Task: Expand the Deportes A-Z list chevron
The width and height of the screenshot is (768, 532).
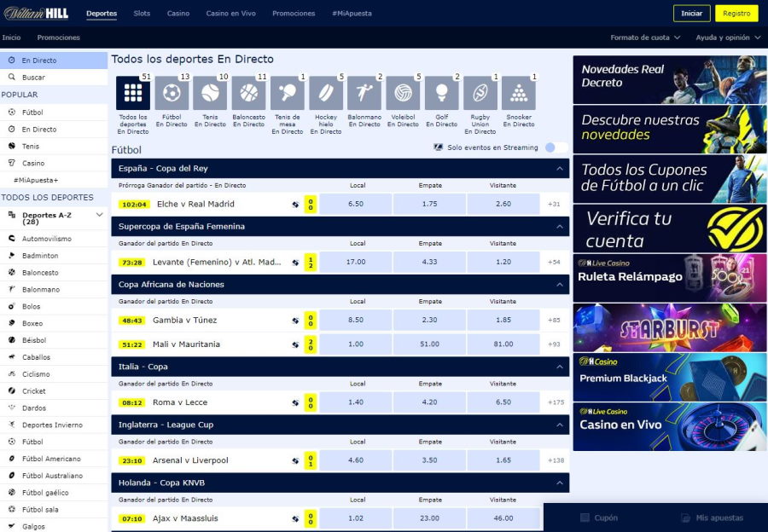Action: click(x=100, y=215)
